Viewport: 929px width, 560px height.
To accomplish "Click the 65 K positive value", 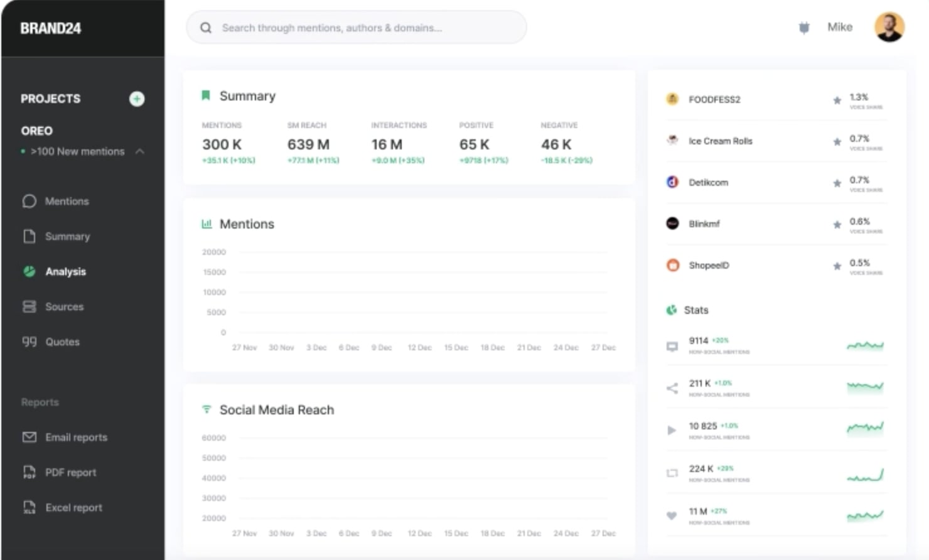I will [x=474, y=144].
